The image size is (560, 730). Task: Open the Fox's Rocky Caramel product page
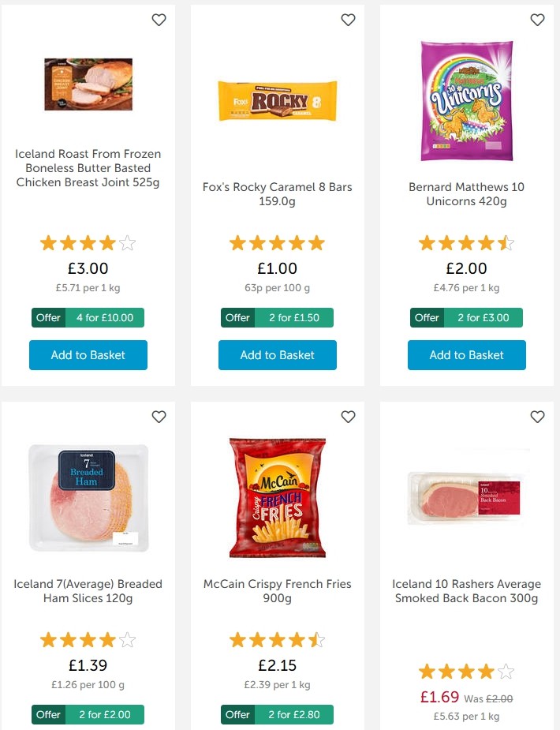pyautogui.click(x=277, y=194)
